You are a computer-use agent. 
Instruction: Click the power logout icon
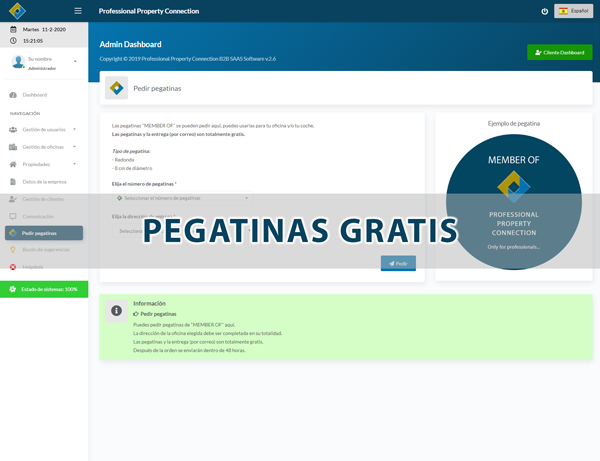coord(544,11)
